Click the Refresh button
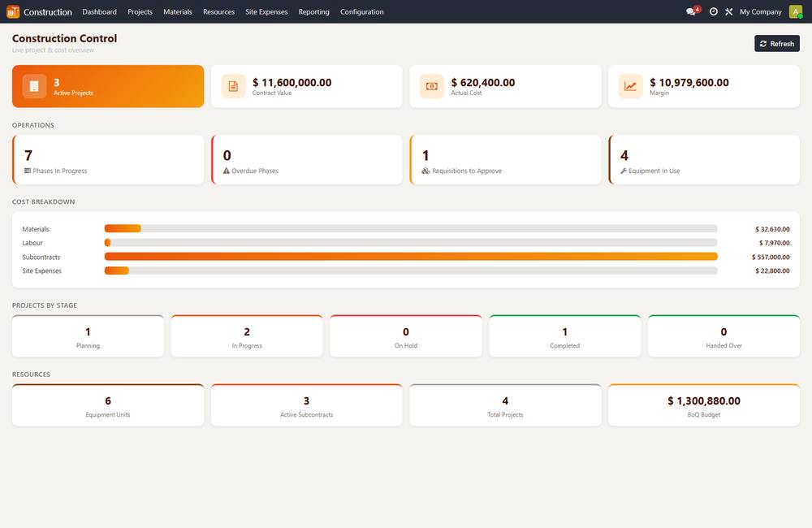 (x=777, y=44)
